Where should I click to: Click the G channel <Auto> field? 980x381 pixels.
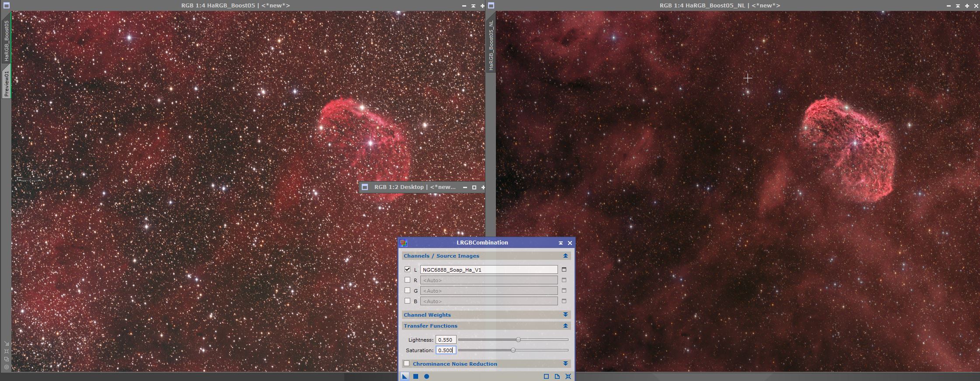click(x=489, y=290)
